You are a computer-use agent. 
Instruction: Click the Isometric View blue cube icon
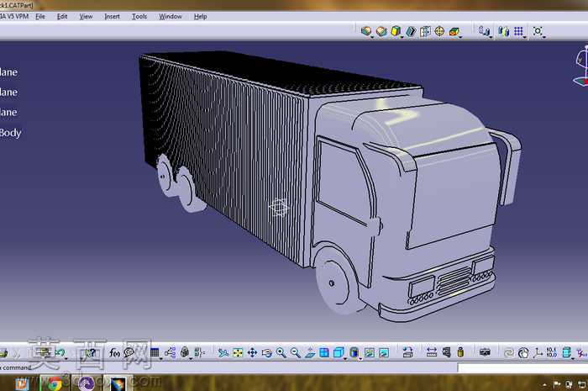point(339,352)
